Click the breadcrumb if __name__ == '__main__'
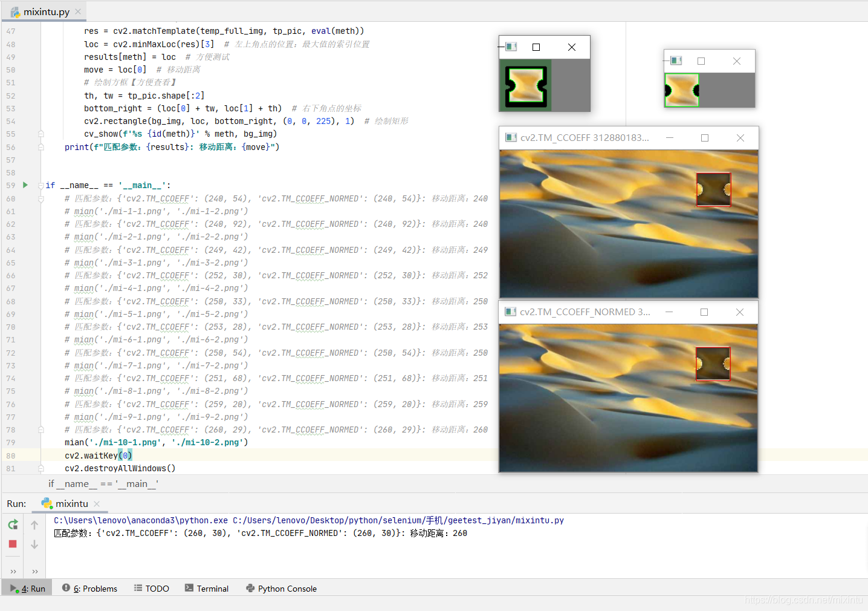Screen dimensions: 868x611 click(x=103, y=484)
